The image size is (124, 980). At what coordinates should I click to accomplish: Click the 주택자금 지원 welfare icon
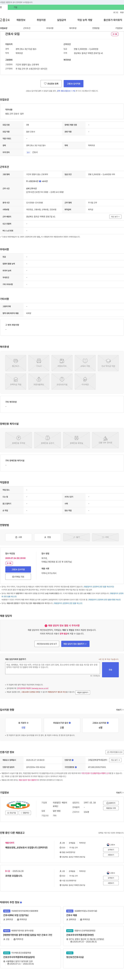[x=16, y=382]
